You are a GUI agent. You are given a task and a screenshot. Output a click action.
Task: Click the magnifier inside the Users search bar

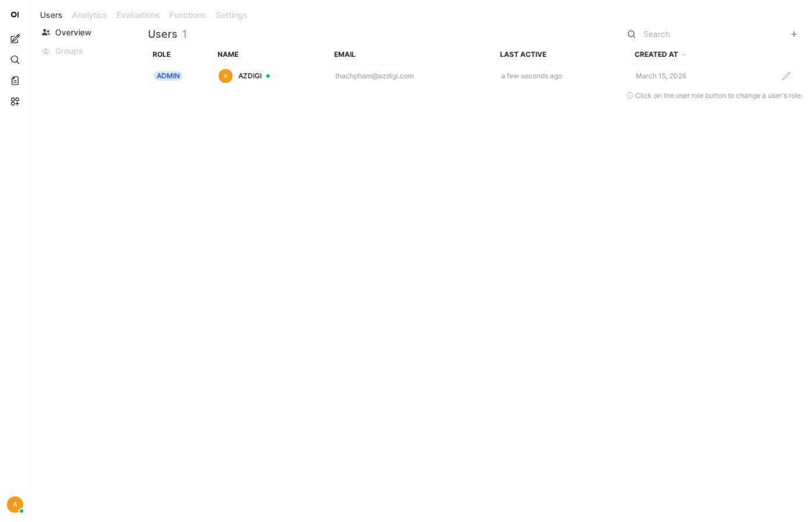(x=632, y=34)
